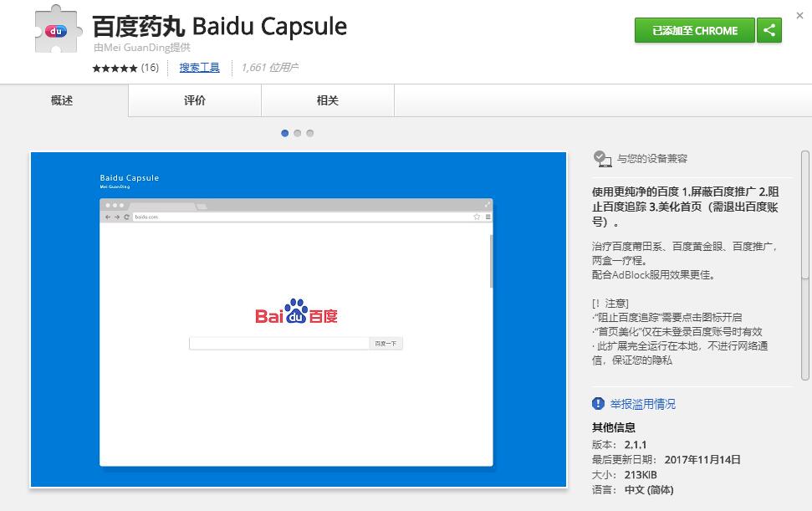Click the [! 注意] notice line
The width and height of the screenshot is (812, 511).
(610, 304)
